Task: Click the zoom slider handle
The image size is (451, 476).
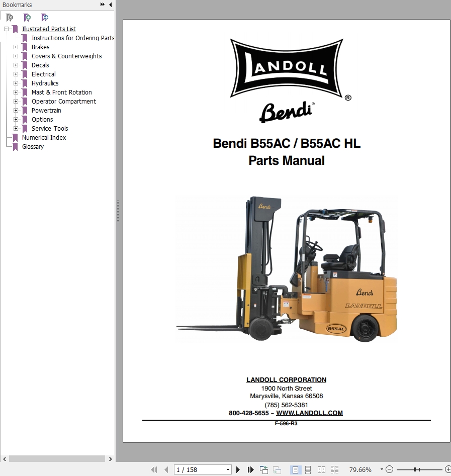Action: click(x=415, y=469)
